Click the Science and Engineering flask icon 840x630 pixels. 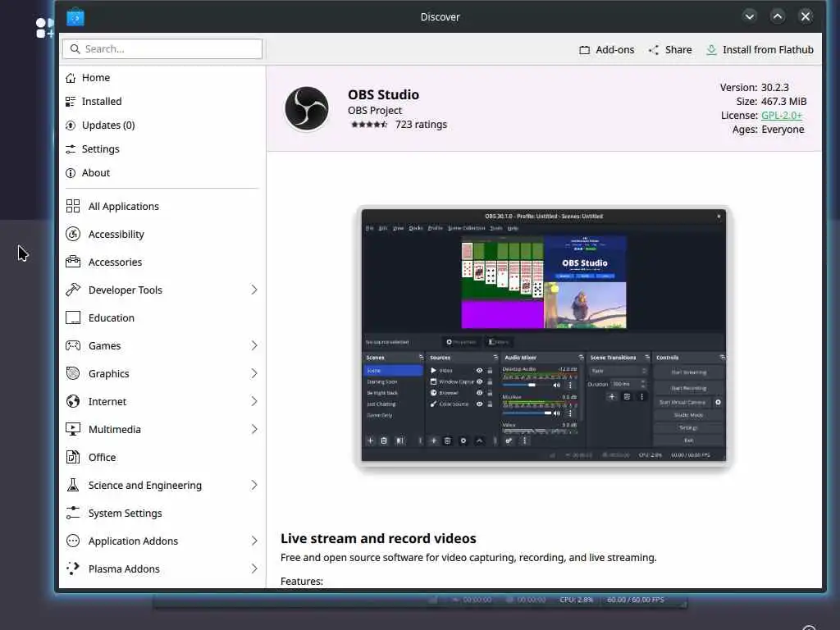pyautogui.click(x=73, y=485)
